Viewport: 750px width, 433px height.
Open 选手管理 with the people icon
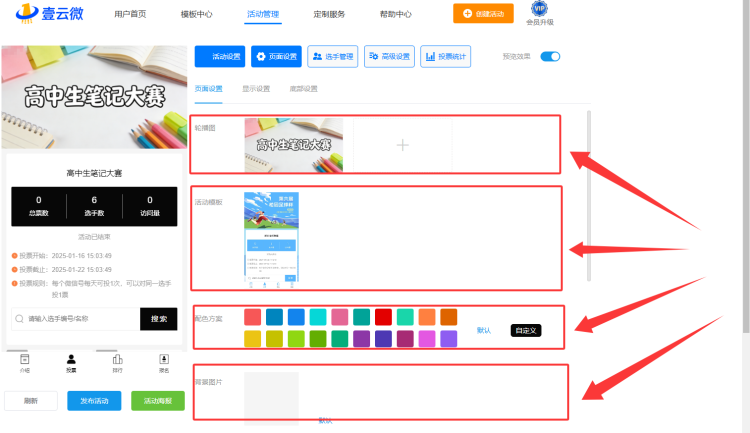coord(333,56)
